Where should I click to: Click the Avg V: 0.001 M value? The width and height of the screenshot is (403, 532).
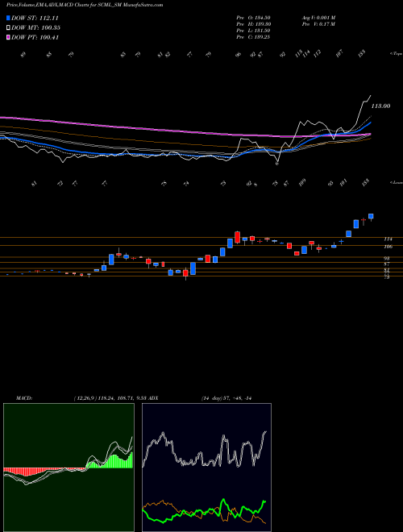click(x=318, y=18)
